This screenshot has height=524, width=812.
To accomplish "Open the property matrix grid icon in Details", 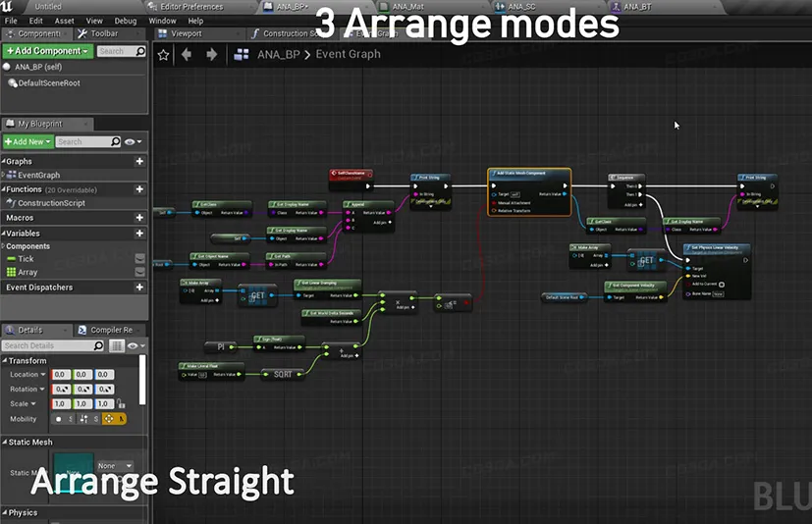I will click(117, 345).
